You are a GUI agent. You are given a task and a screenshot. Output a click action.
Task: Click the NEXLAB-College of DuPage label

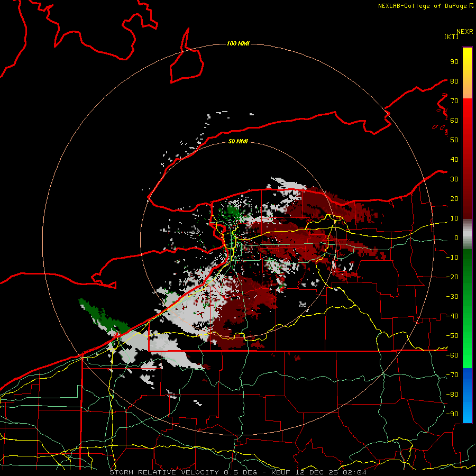[426, 6]
